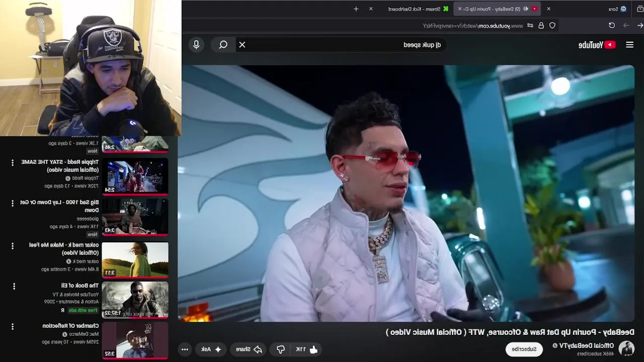Screen dimensions: 644x362
Task: Open options menu for oskar med k video
Action: 13,245
